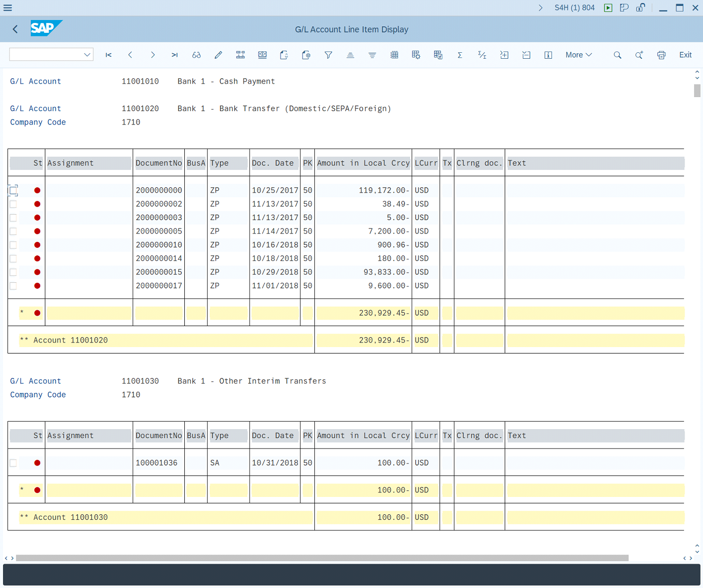This screenshot has height=588, width=703.
Task: Expand the top bar right chevron
Action: tap(541, 8)
